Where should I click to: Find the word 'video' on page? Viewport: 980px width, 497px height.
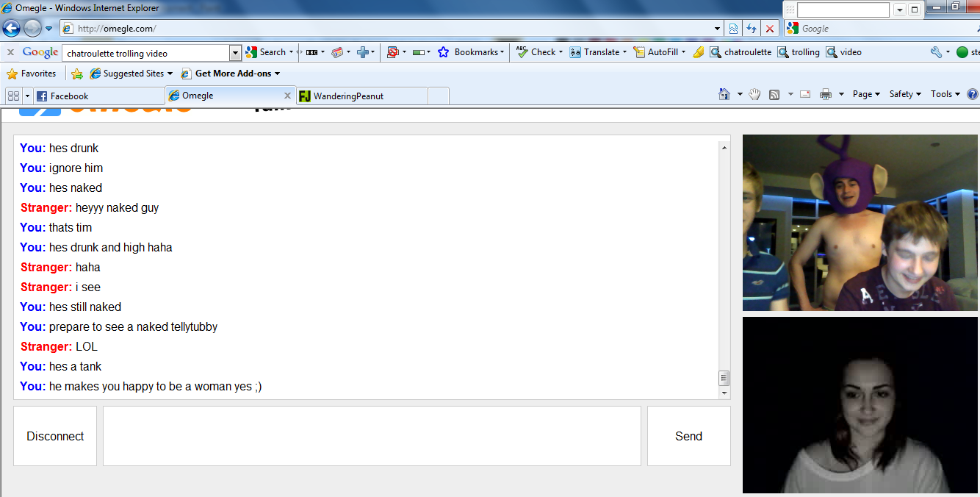[x=843, y=52]
